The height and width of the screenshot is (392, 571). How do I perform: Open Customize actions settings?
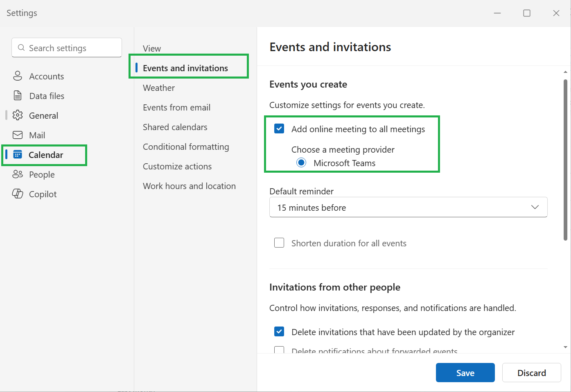tap(177, 166)
